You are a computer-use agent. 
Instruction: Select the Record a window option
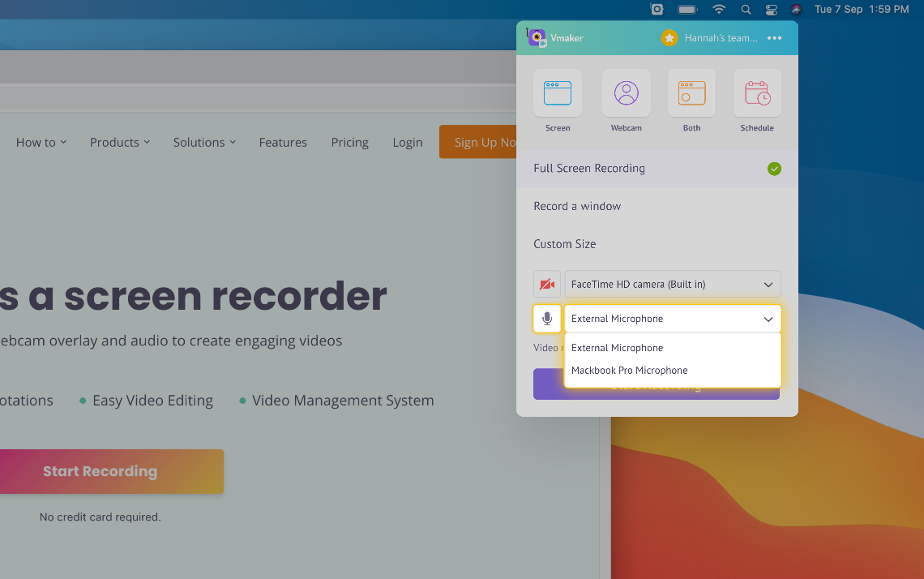click(577, 206)
